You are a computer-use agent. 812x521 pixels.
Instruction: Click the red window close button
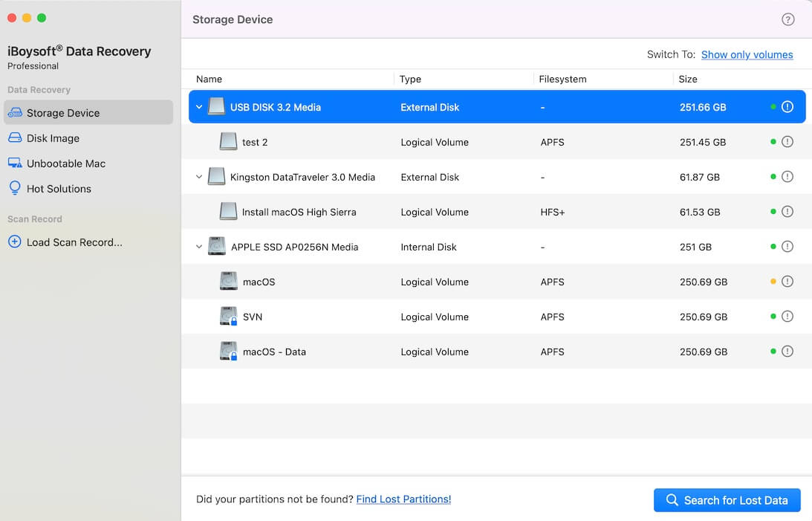(x=12, y=18)
